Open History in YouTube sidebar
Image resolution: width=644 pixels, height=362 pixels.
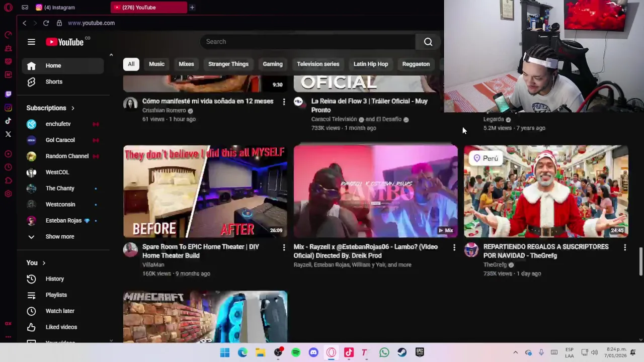[x=62, y=279]
